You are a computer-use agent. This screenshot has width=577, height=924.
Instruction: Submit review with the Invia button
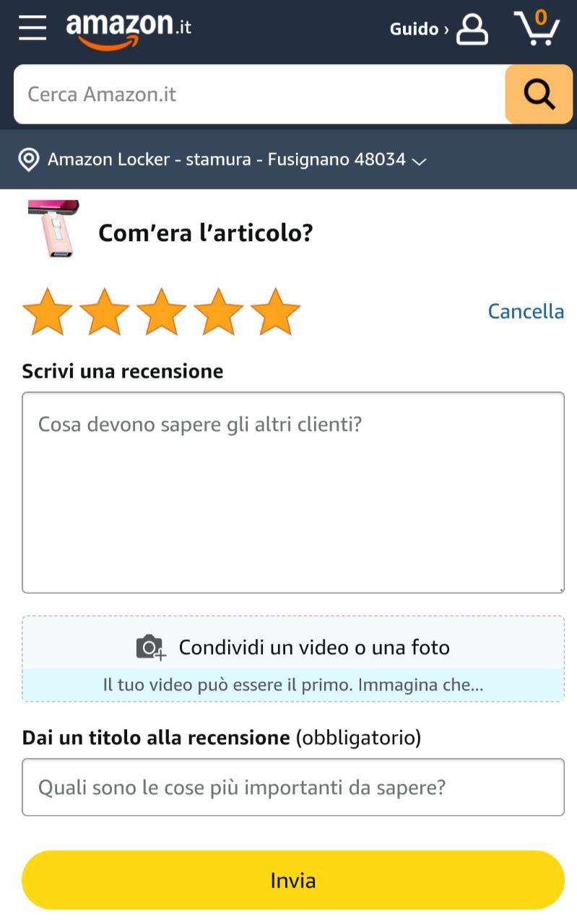[x=293, y=880]
